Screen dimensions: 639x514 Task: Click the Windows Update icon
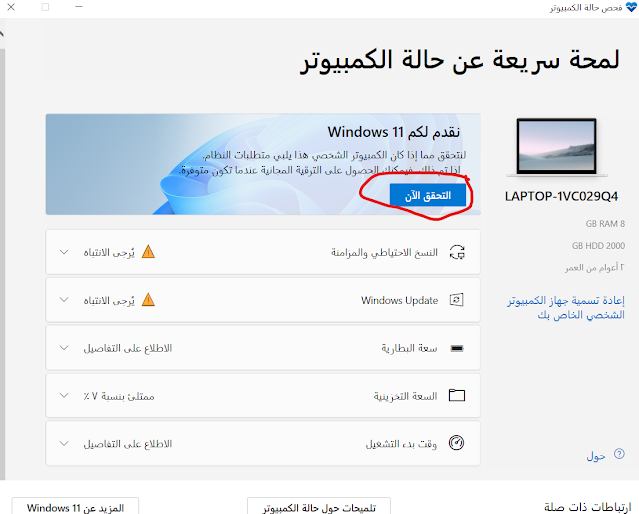[456, 300]
